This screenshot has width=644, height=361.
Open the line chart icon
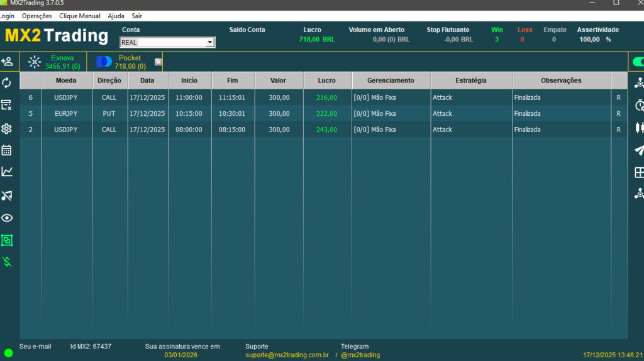click(7, 172)
